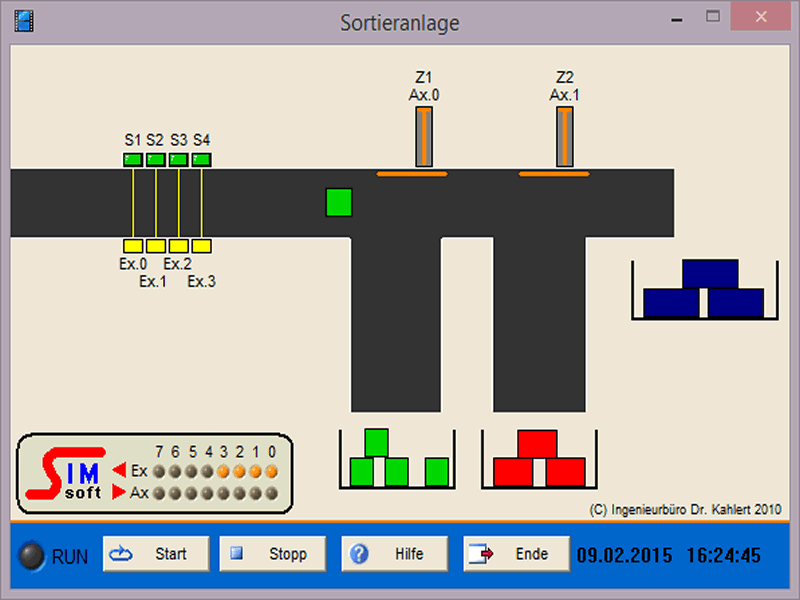The image size is (800, 600).
Task: Click Ende to exit the simulation
Action: [x=516, y=554]
